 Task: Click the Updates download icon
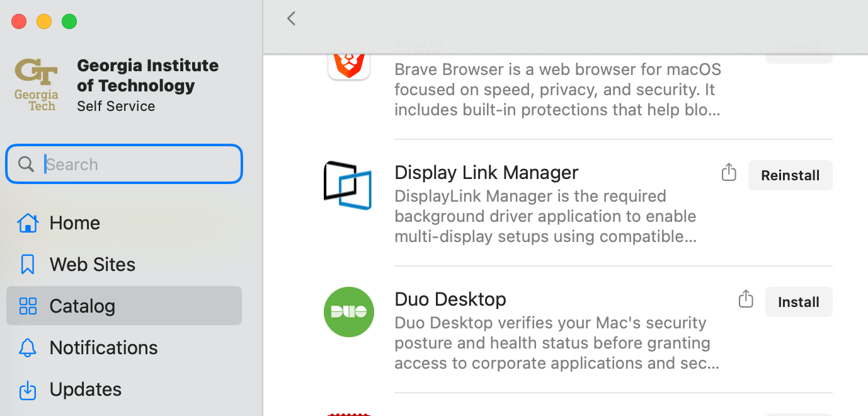coord(27,390)
